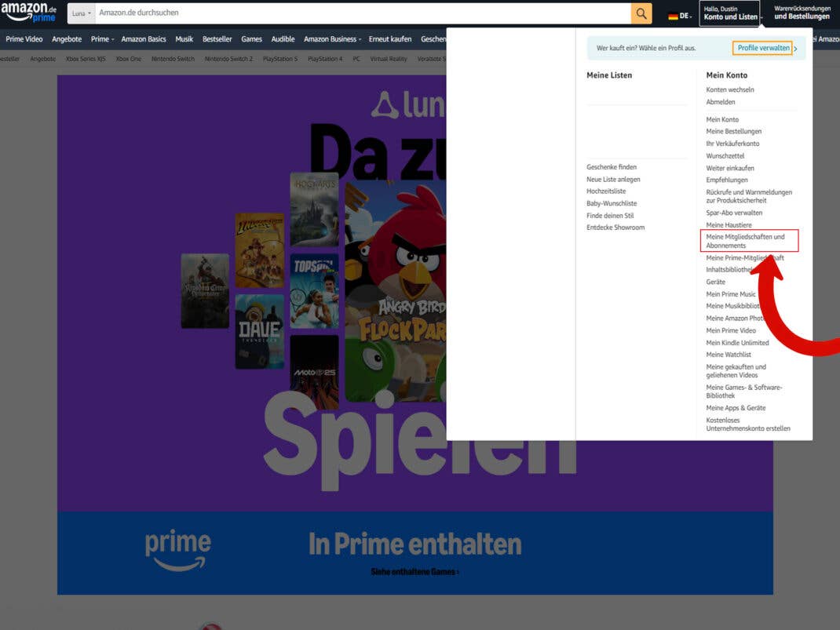Select Abmelden from the account menu
This screenshot has width=840, height=630.
coord(718,102)
